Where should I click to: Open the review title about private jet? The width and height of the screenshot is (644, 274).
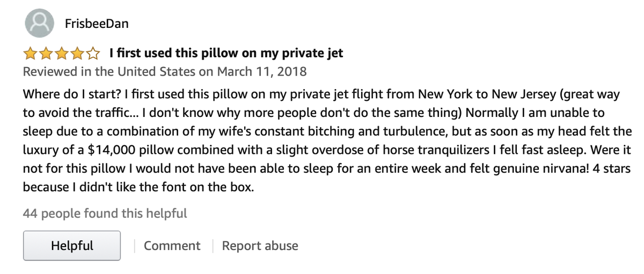point(226,54)
